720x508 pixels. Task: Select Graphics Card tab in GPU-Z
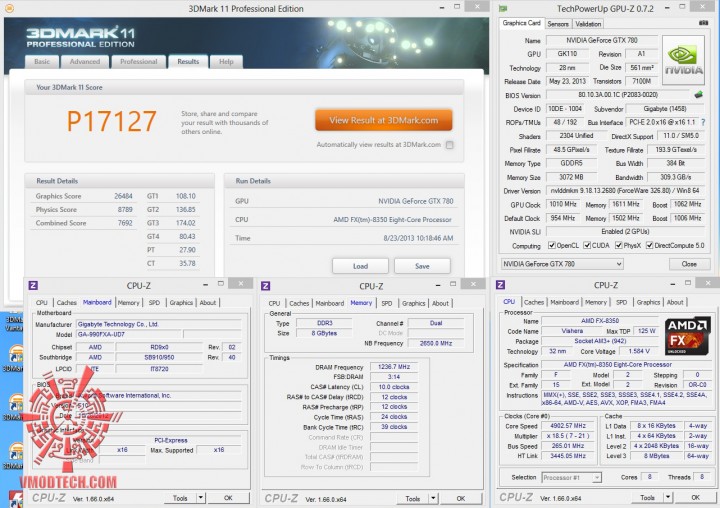[x=521, y=23]
